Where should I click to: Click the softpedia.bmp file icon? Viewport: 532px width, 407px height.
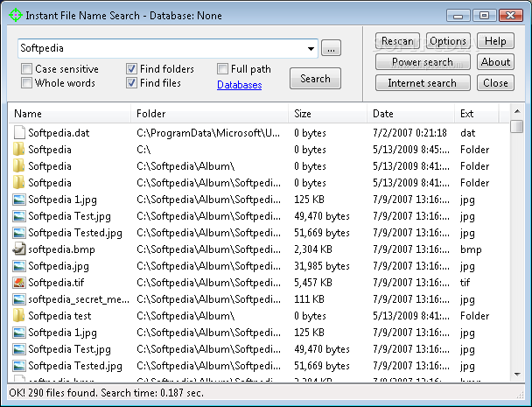[19, 249]
